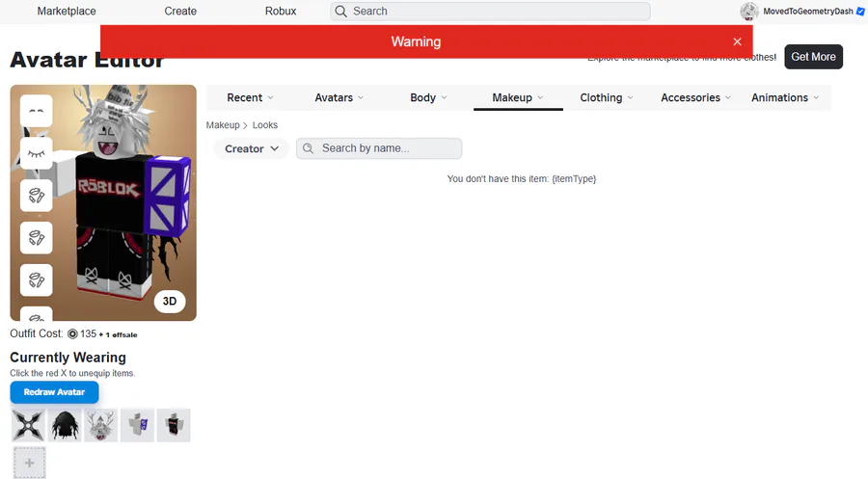Click 'Click the red X to unequip items' text
The image size is (868, 479).
pos(72,373)
